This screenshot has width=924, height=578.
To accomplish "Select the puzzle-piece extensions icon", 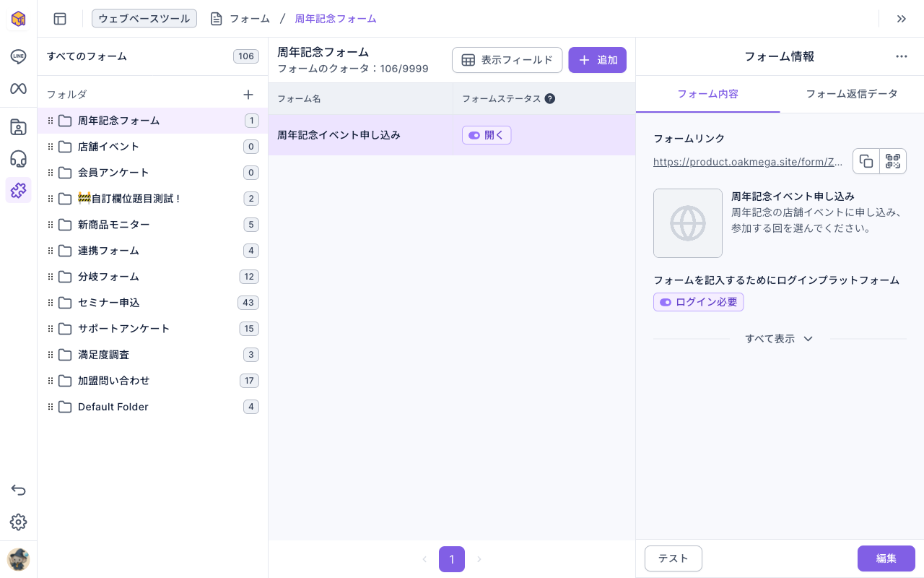I will 18,190.
